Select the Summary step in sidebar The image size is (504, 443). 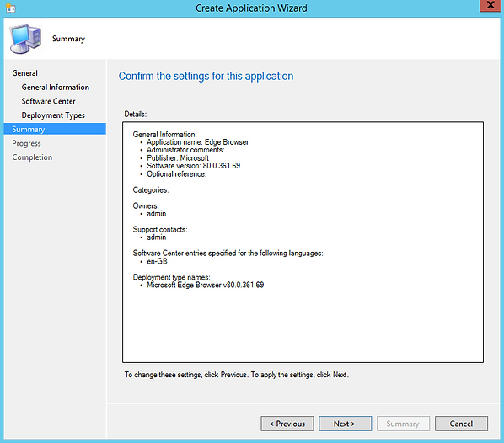click(x=55, y=129)
